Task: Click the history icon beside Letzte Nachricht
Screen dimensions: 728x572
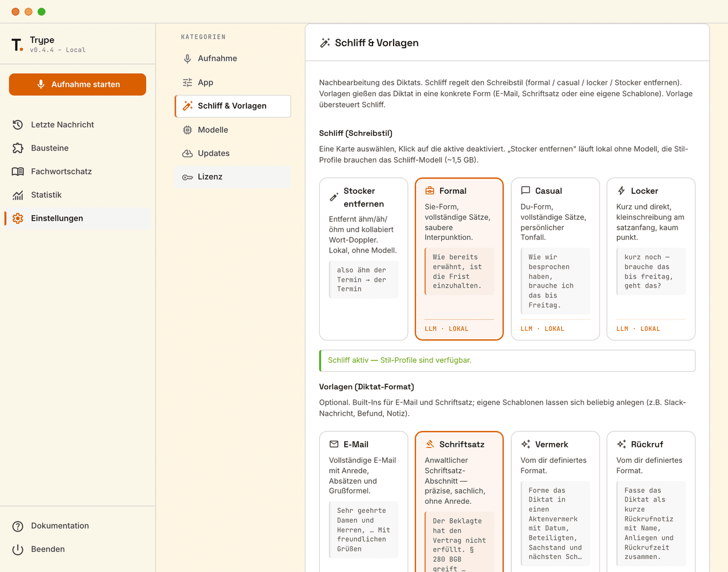Action: pos(18,125)
